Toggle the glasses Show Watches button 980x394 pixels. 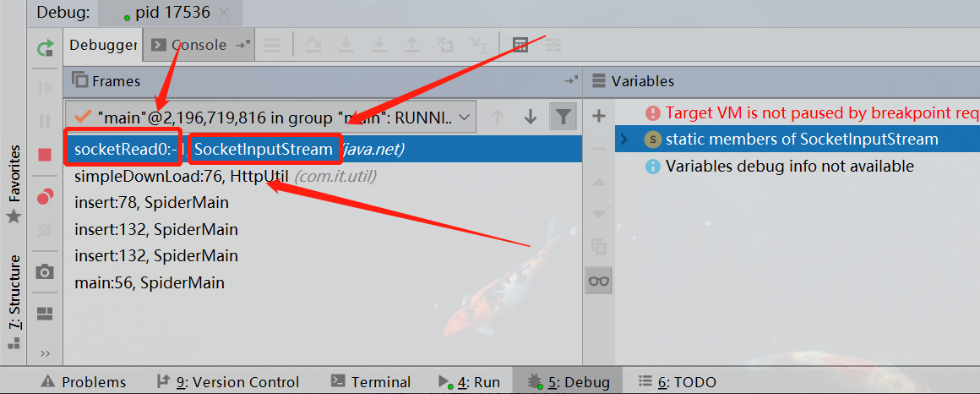coord(599,280)
